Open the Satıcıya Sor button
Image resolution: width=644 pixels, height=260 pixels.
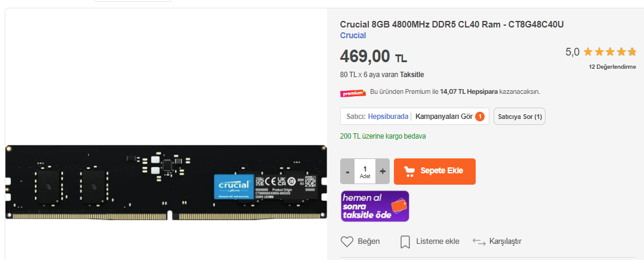(x=520, y=117)
